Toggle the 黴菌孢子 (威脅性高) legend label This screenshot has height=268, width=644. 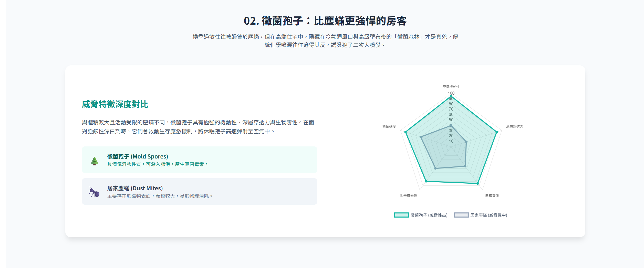pyautogui.click(x=429, y=215)
